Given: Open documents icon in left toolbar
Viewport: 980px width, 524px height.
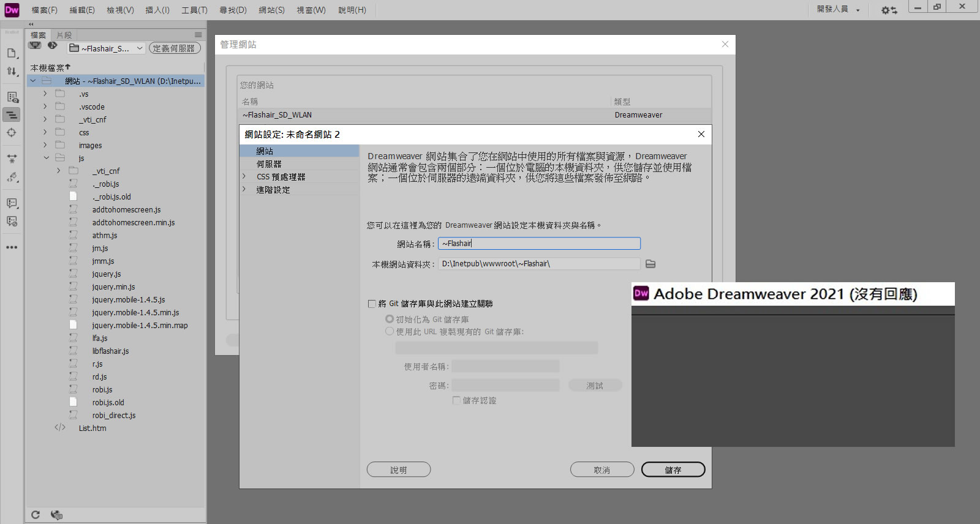Looking at the screenshot, I should click(x=12, y=53).
